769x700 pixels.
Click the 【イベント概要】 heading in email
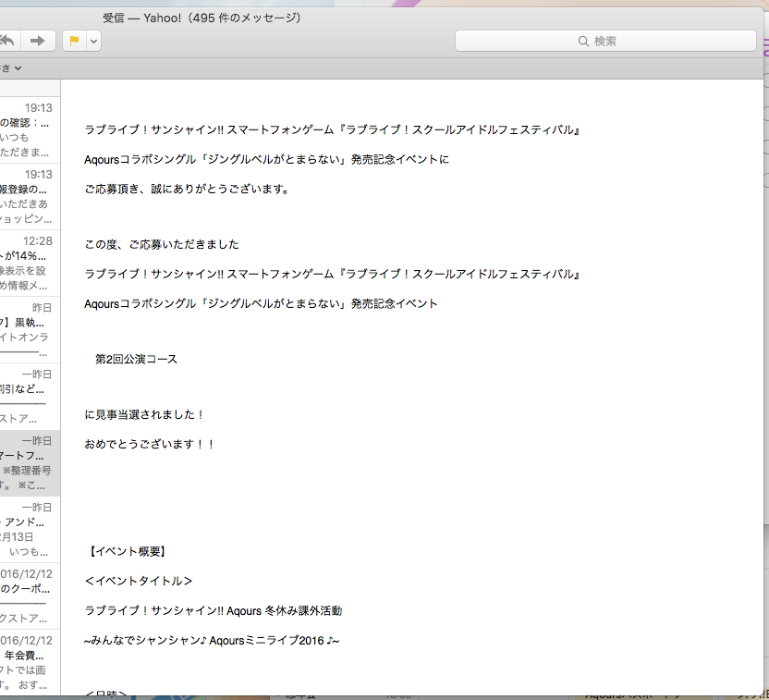pos(128,551)
